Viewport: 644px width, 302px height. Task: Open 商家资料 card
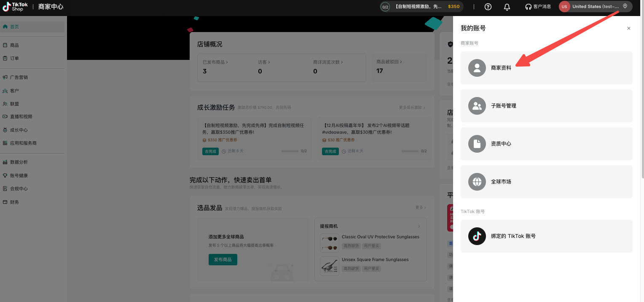(546, 68)
